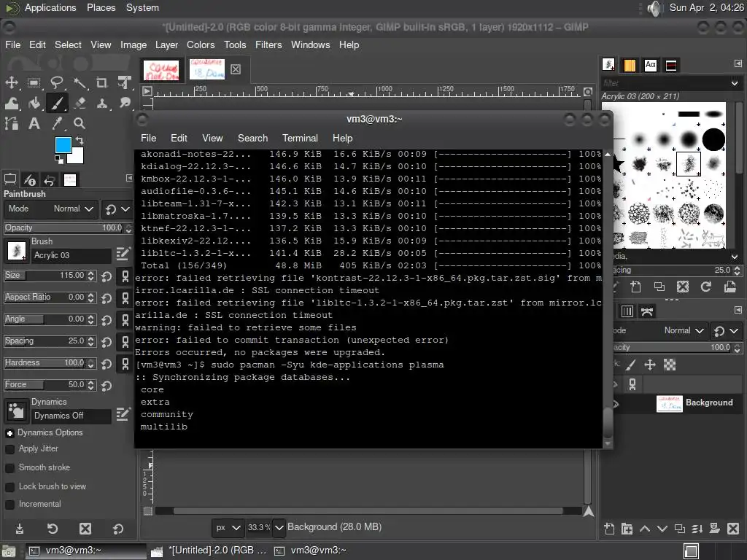Open GIMP Colors menu
Viewport: 747px width, 560px height.
(x=201, y=44)
